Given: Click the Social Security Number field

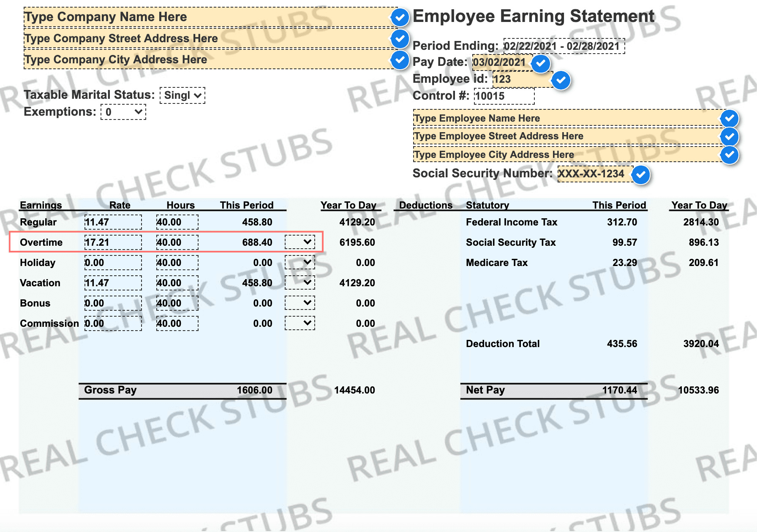Looking at the screenshot, I should 595,174.
